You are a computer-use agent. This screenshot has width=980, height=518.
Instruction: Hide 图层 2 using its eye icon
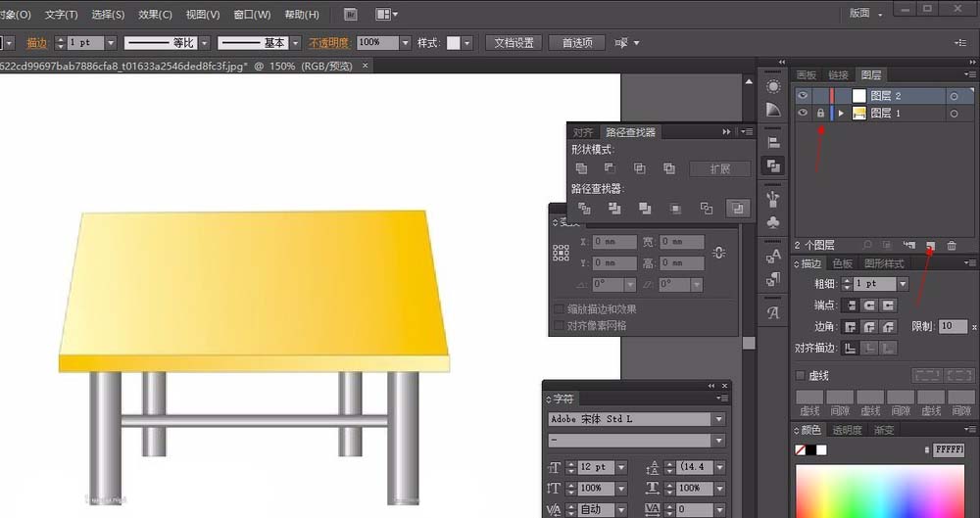804,96
